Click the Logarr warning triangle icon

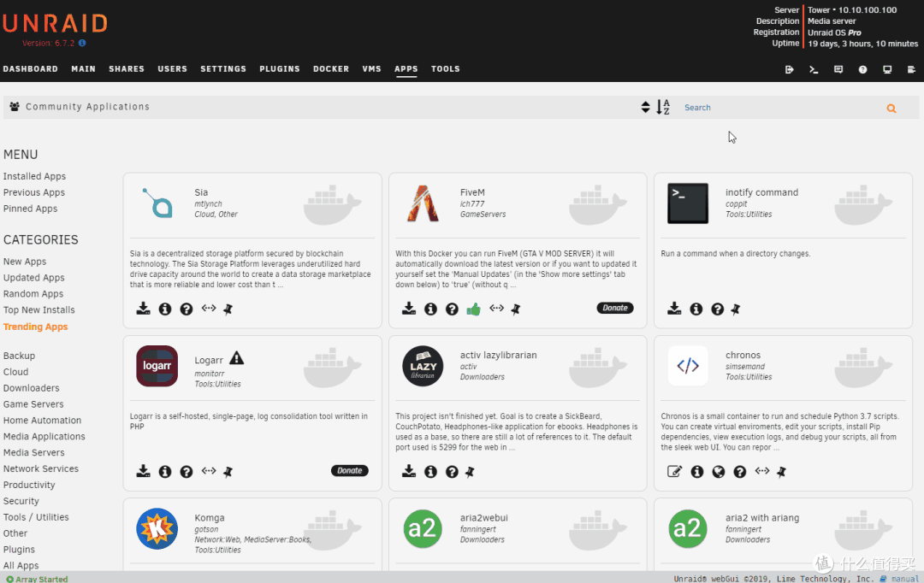pos(236,358)
